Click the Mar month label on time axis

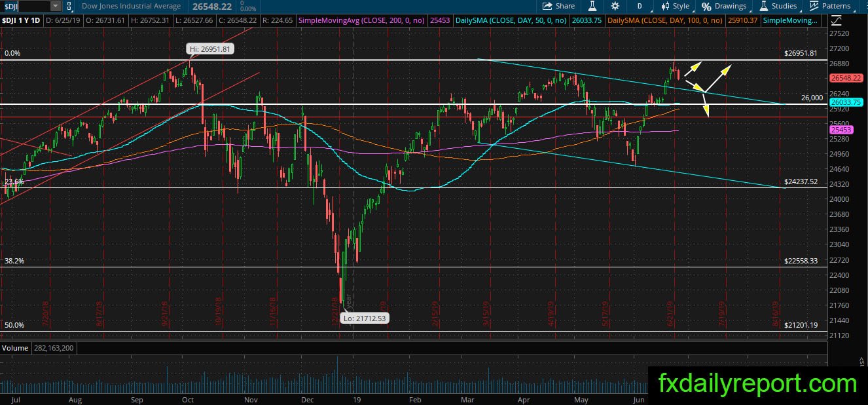(467, 399)
